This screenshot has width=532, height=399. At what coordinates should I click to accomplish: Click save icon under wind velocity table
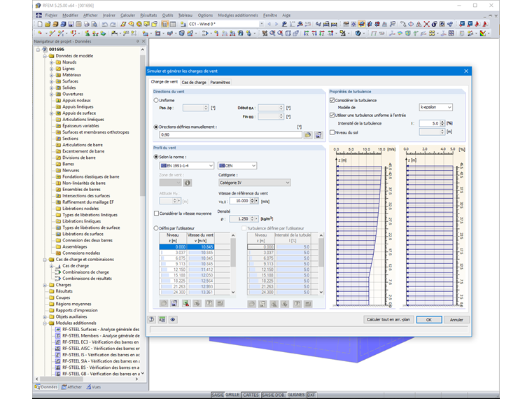[174, 303]
